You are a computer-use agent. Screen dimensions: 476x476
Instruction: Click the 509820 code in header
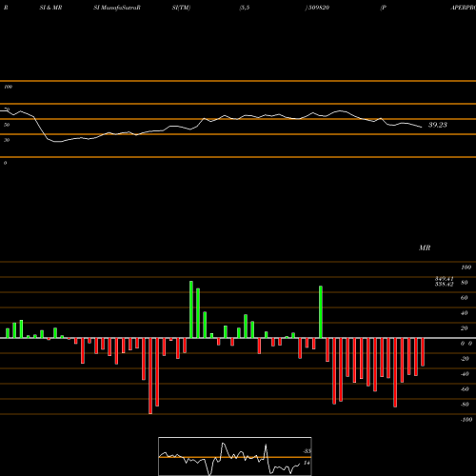point(319,8)
